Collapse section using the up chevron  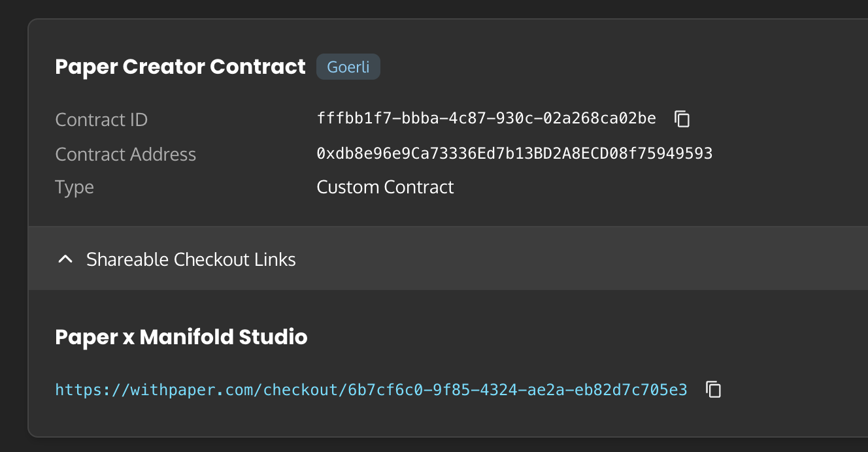65,259
